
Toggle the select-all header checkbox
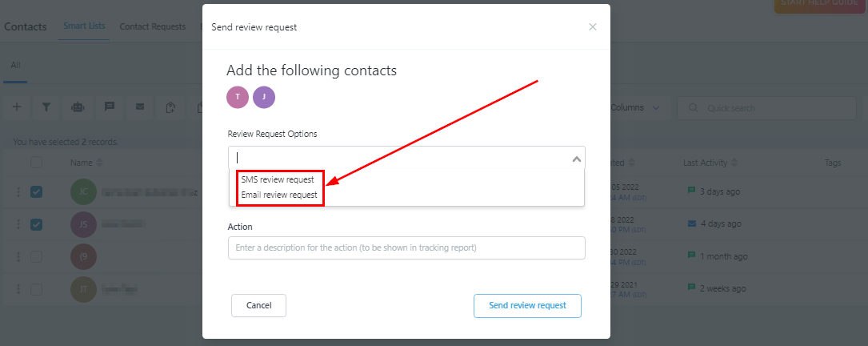click(36, 163)
